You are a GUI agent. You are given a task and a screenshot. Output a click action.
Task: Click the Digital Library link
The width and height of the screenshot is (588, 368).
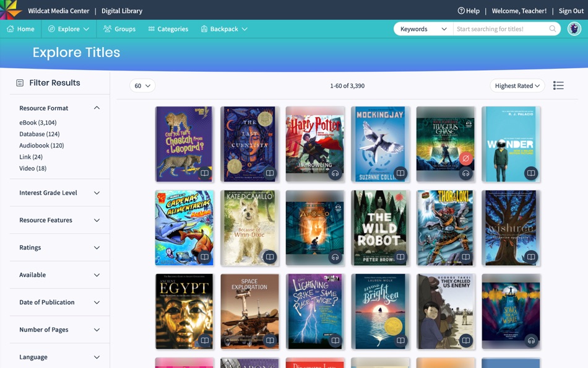click(x=122, y=11)
